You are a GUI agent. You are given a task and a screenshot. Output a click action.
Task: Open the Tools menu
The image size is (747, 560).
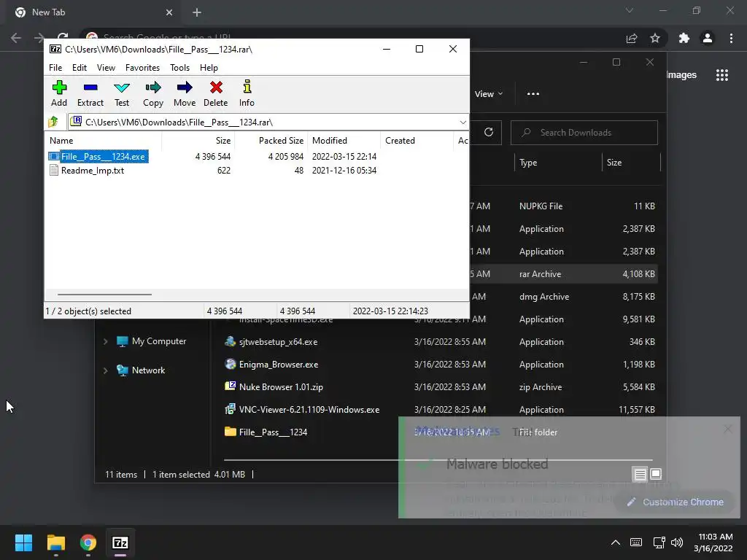(179, 68)
